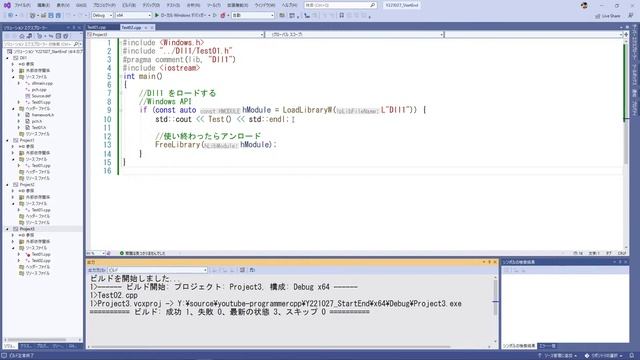The width and height of the screenshot is (640, 360).
Task: Open the ファイル(F) menu
Action: pyautogui.click(x=22, y=5)
